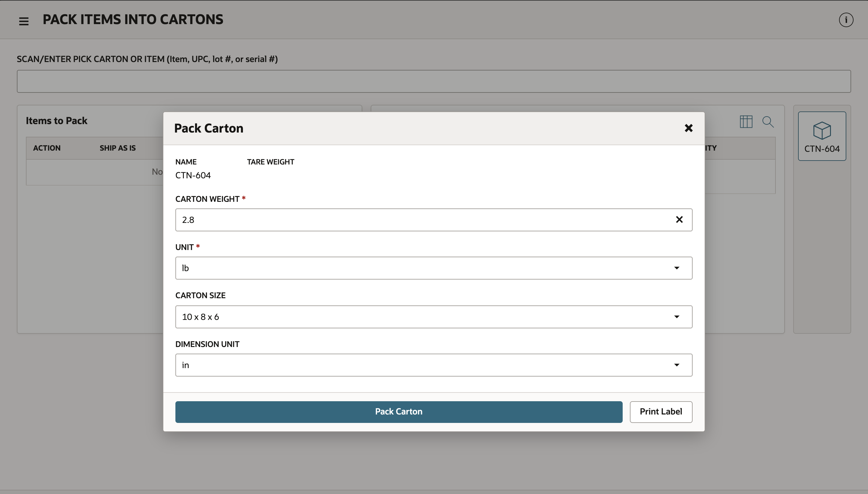This screenshot has height=494, width=868.
Task: Select the CTN-604 carton box tile
Action: (822, 136)
